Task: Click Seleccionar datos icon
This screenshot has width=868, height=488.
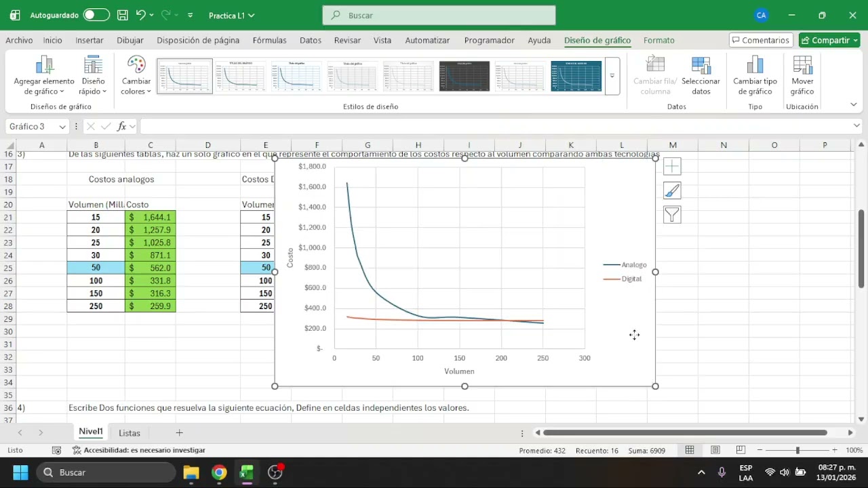Action: click(x=701, y=75)
